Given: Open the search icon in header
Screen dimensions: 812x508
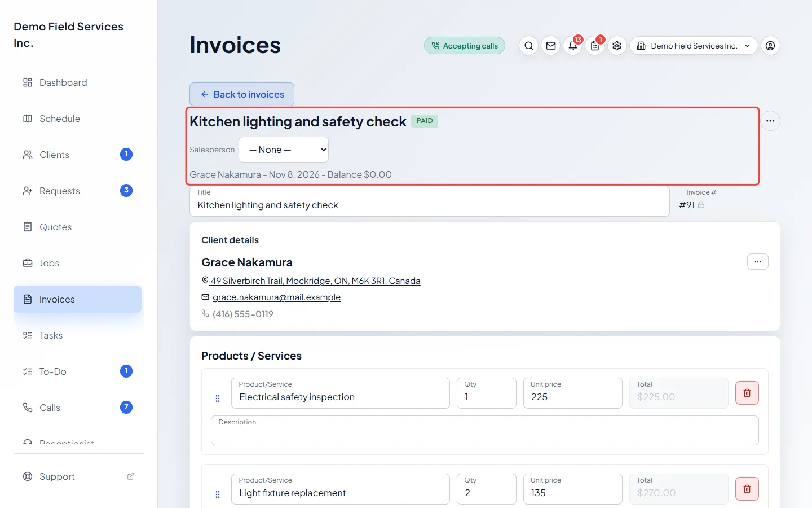Looking at the screenshot, I should tap(528, 46).
